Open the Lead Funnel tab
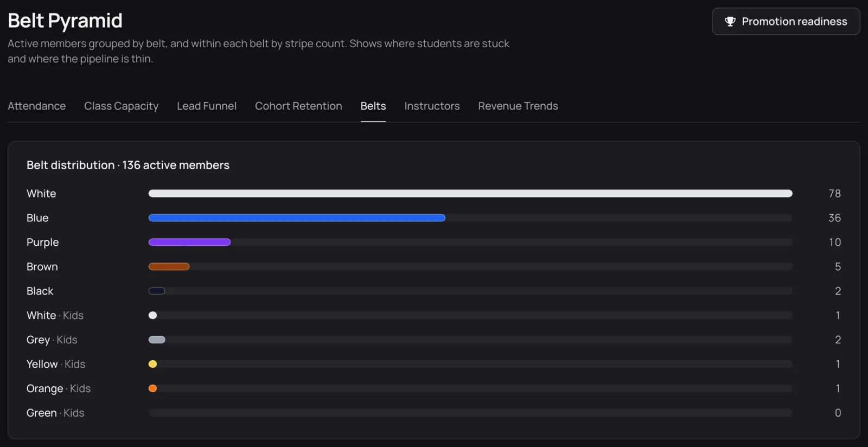This screenshot has height=447, width=868. 207,106
